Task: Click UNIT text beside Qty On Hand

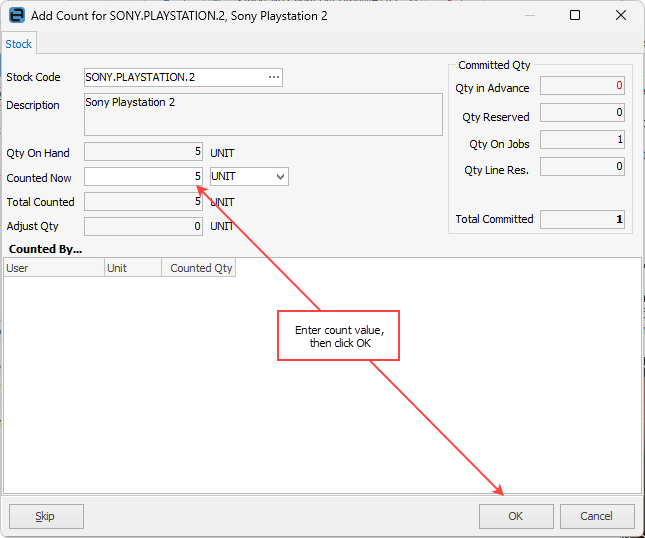Action: pyautogui.click(x=222, y=153)
